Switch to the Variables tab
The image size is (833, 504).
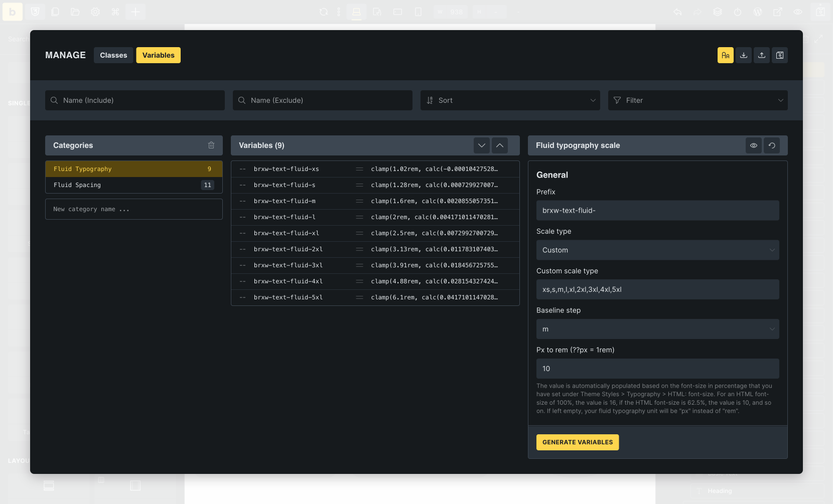[159, 55]
